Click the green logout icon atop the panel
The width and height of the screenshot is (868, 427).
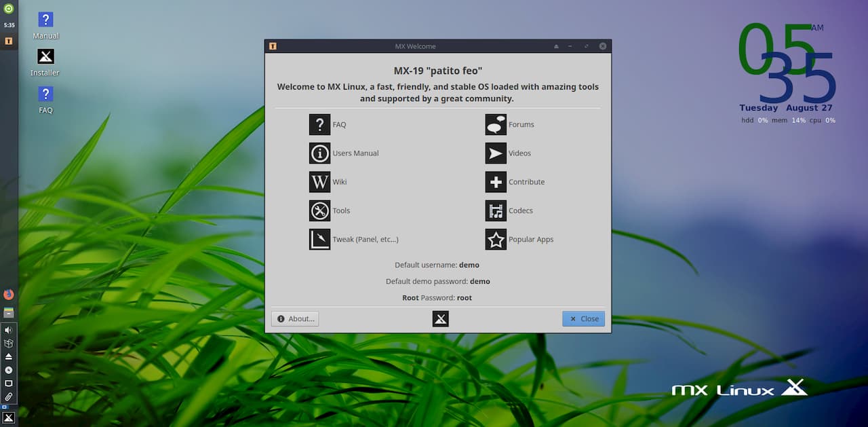(x=9, y=9)
